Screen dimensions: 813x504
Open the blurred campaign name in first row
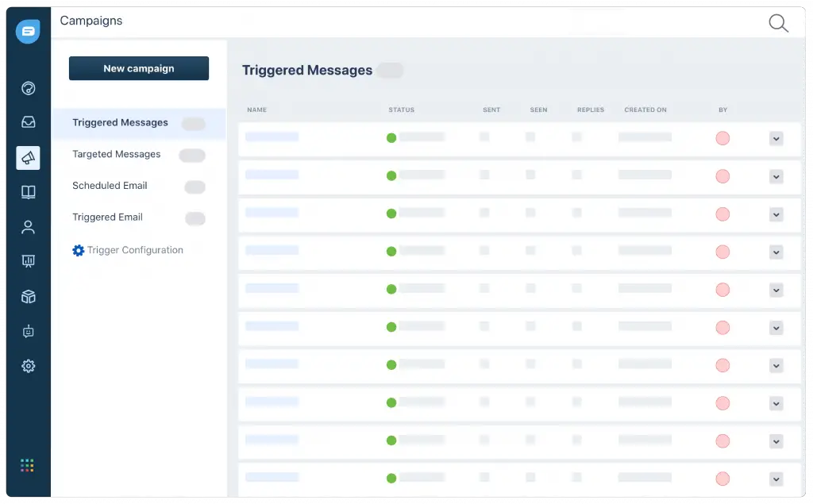click(272, 137)
